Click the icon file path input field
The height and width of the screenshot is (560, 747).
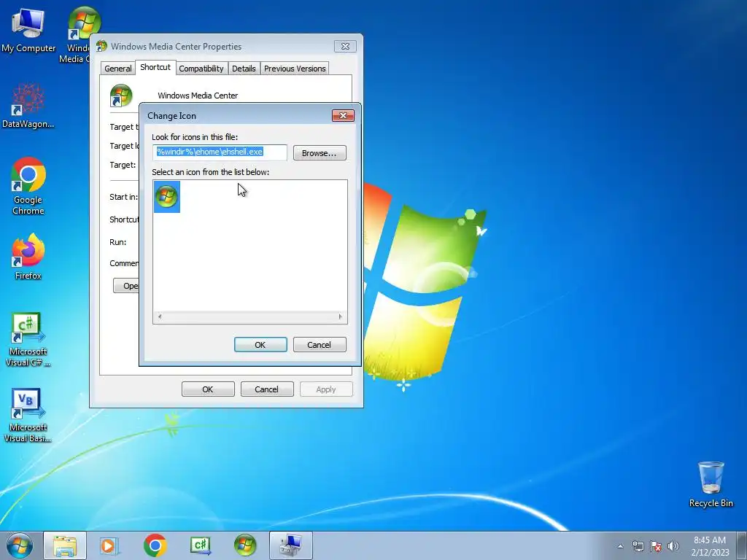[x=220, y=152]
